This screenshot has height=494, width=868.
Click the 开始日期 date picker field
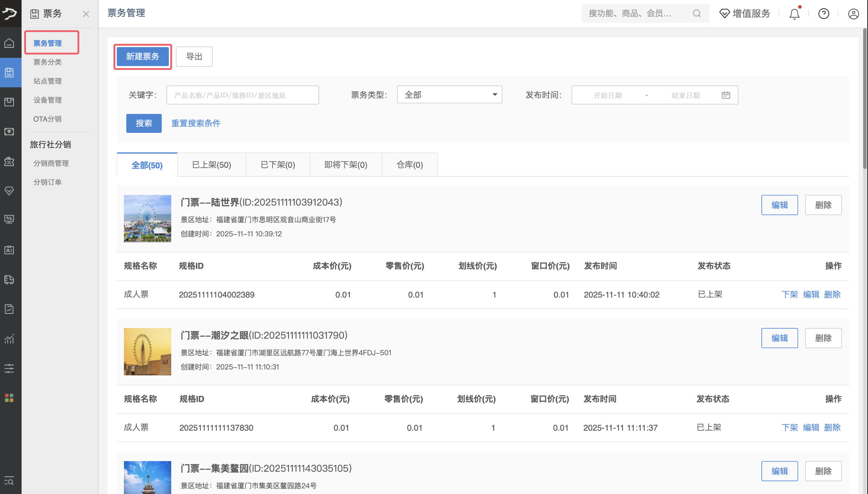[x=607, y=95]
